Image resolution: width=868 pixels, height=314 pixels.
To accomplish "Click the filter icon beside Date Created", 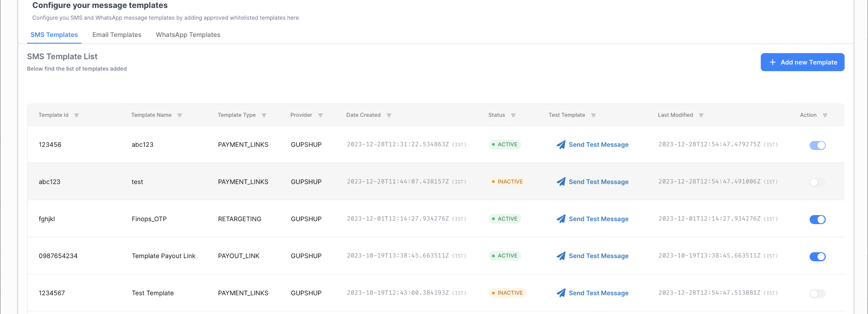I will click(389, 115).
